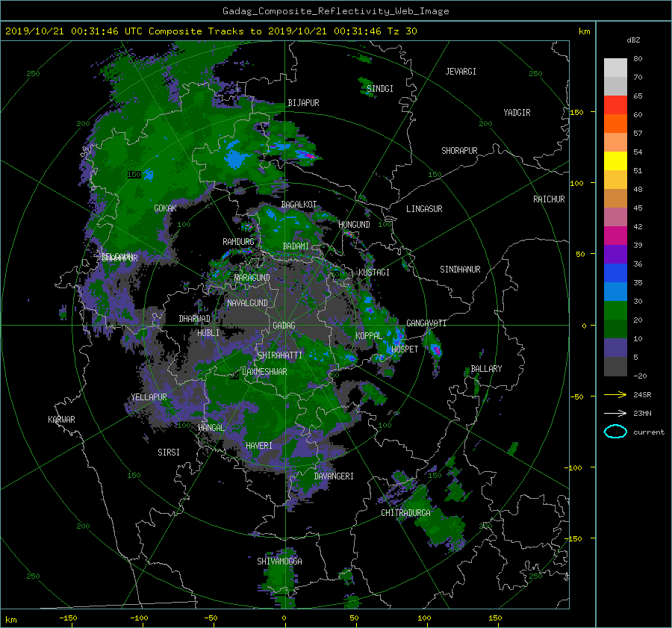Click the BIJAPUR city label
The image size is (672, 628).
[x=303, y=103]
